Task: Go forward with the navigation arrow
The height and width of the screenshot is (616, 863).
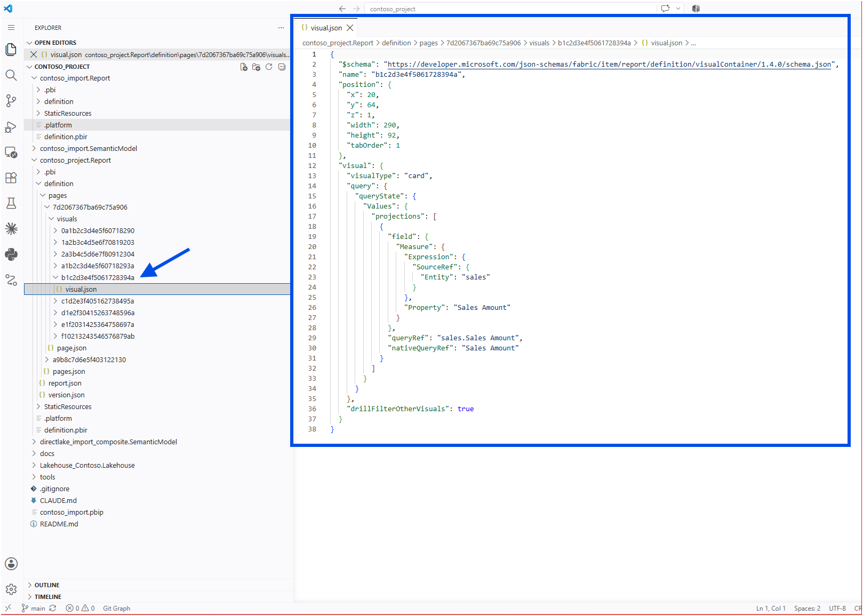Action: pos(356,9)
